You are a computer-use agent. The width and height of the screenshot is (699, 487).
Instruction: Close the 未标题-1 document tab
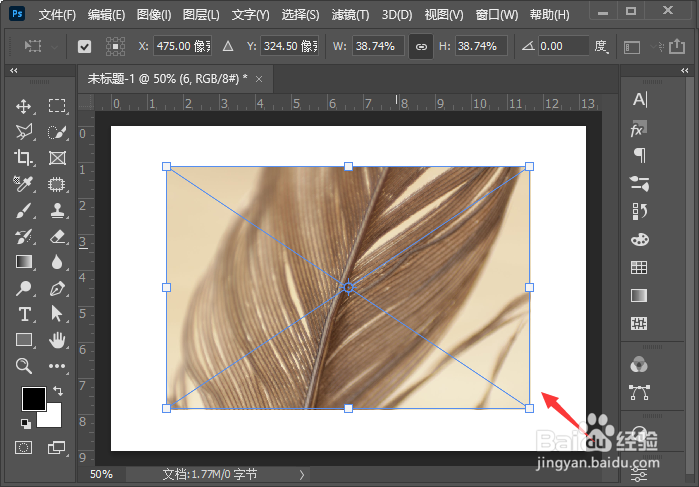pyautogui.click(x=259, y=79)
